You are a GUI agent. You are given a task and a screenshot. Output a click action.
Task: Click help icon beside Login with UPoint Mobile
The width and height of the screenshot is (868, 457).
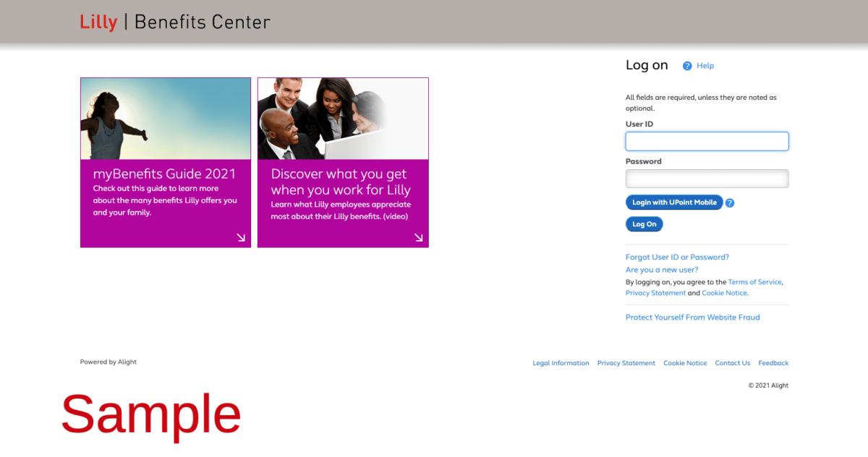coord(730,203)
